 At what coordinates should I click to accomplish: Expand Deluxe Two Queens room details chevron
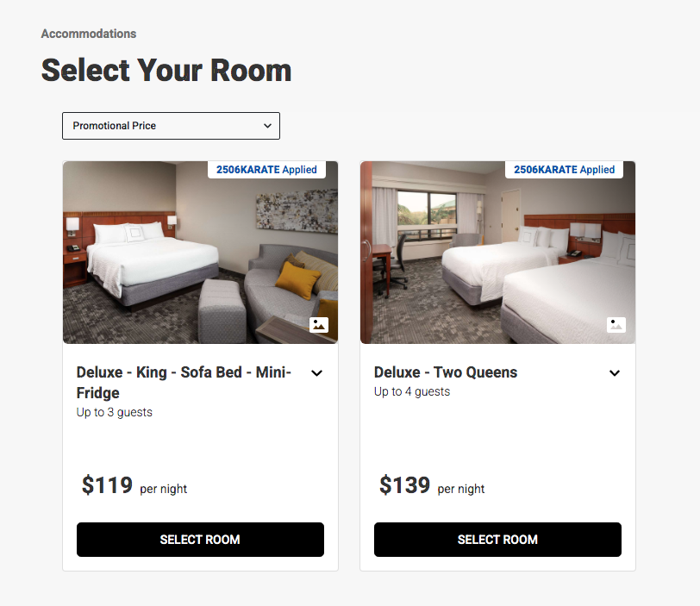click(x=615, y=373)
